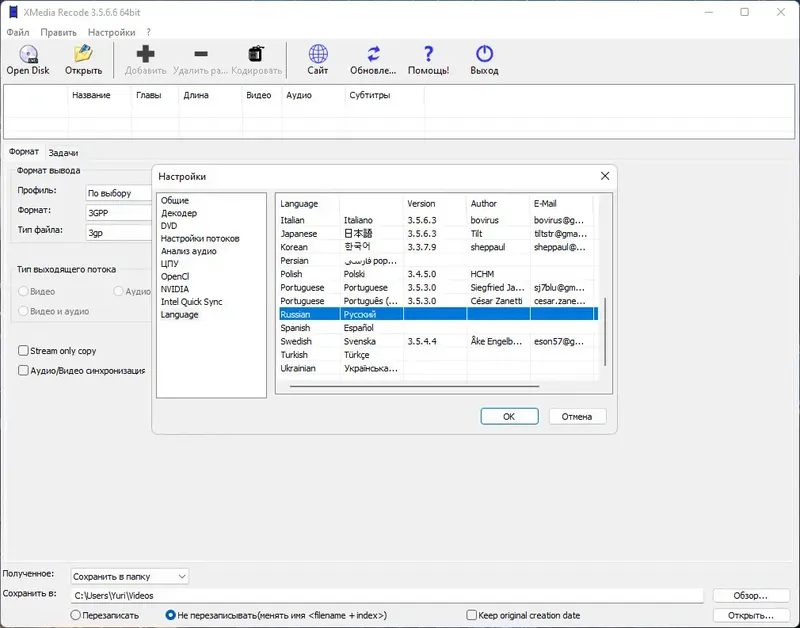Open the Сайт globe icon
The height and width of the screenshot is (628, 800).
click(318, 55)
